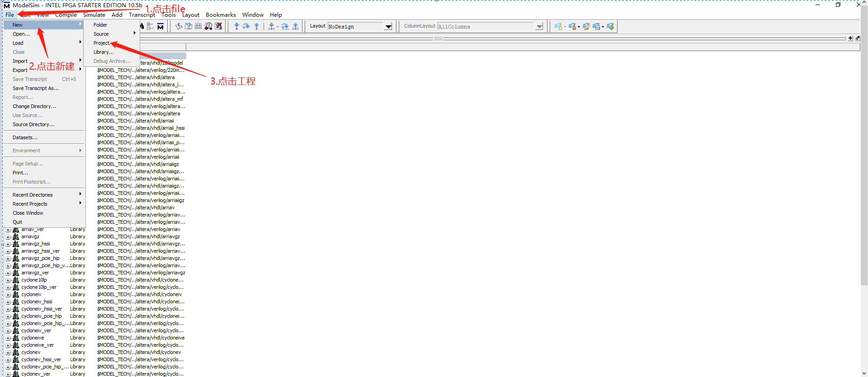
Task: Select Close Window in File menu
Action: (44, 213)
